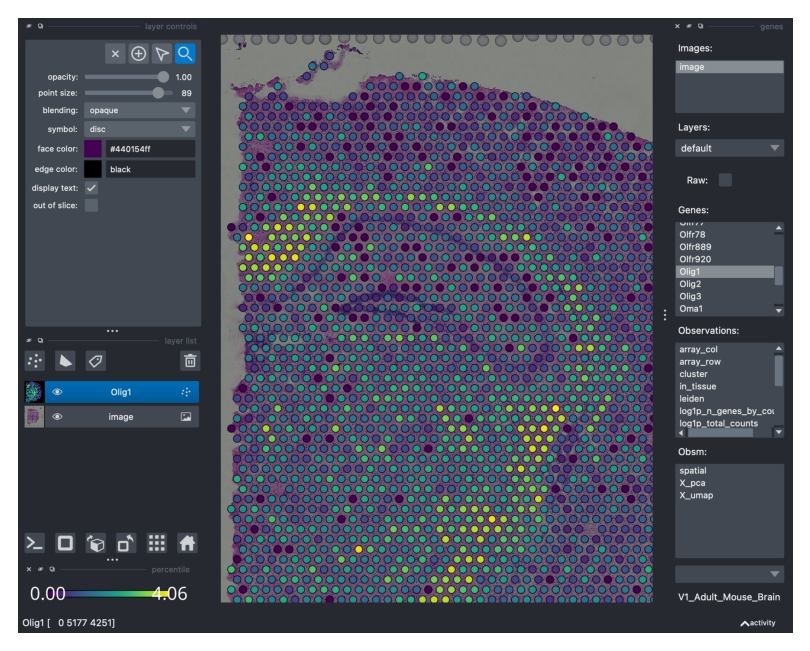Create a new shapes layer
Screen dimensions: 810x651
pos(65,361)
